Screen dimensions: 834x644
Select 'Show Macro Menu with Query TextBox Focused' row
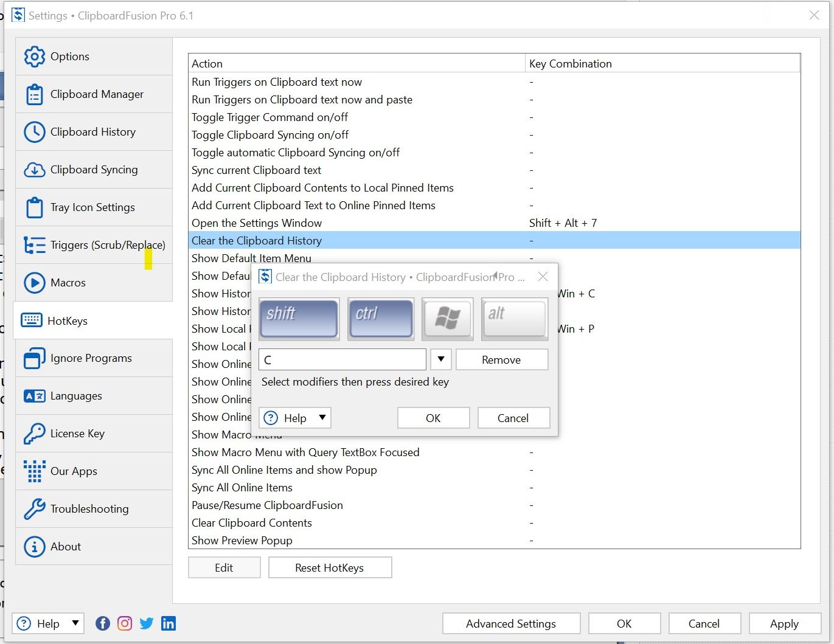click(495, 452)
